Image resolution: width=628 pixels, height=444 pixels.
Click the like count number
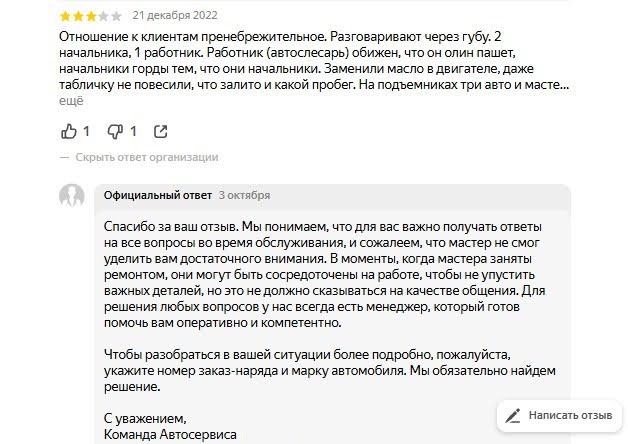(86, 131)
